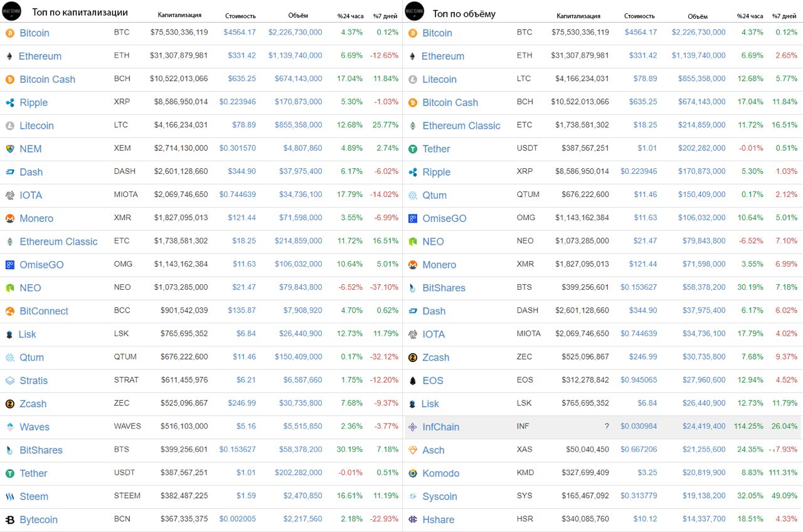Open the Stratis coin link
Screen dimensions: 803x532
(x=34, y=381)
